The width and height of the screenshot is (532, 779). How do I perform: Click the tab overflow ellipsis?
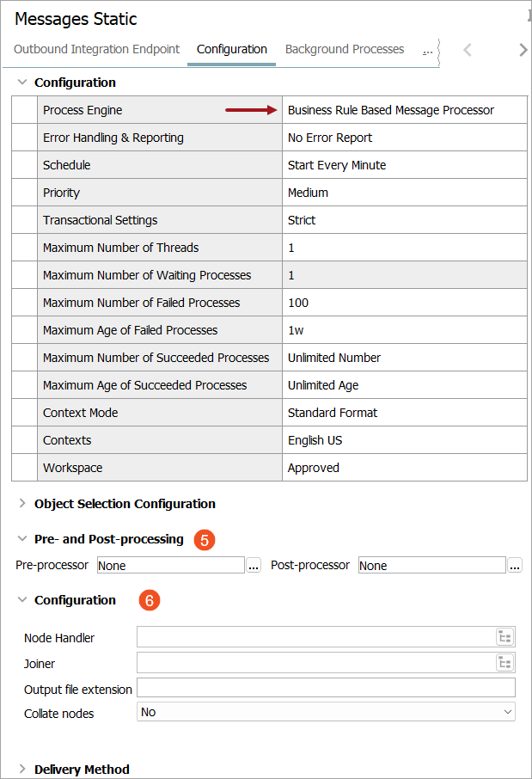pos(427,51)
